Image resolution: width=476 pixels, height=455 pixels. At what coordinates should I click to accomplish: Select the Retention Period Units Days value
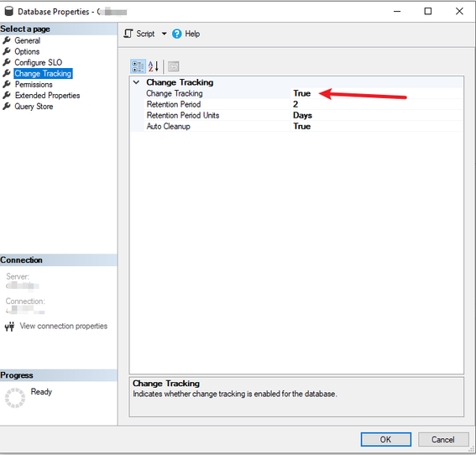click(x=376, y=115)
